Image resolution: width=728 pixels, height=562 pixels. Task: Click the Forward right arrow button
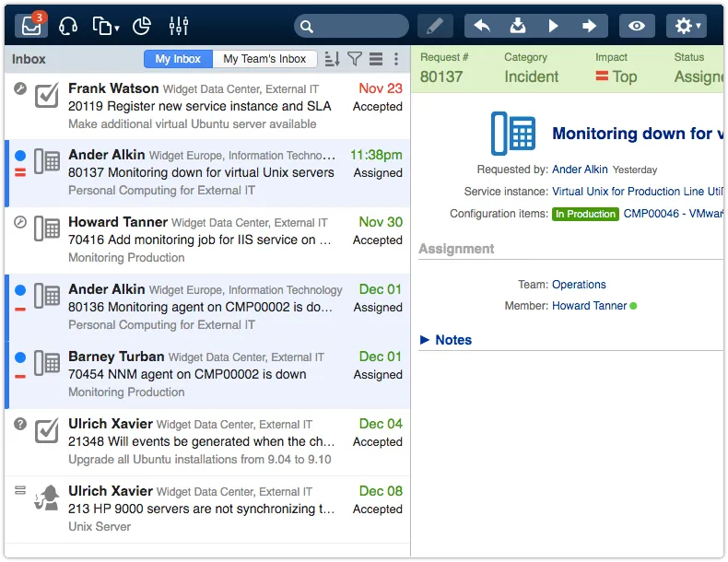pyautogui.click(x=589, y=26)
